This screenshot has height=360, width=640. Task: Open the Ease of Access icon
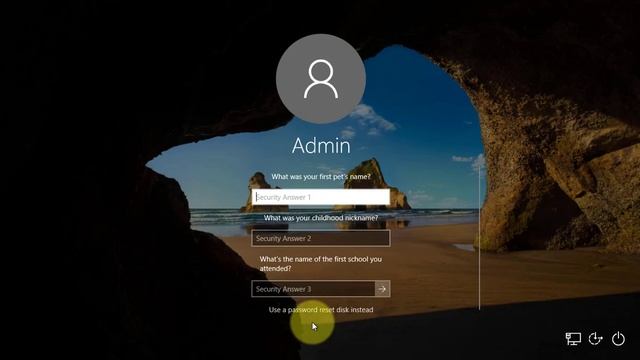[x=596, y=339]
